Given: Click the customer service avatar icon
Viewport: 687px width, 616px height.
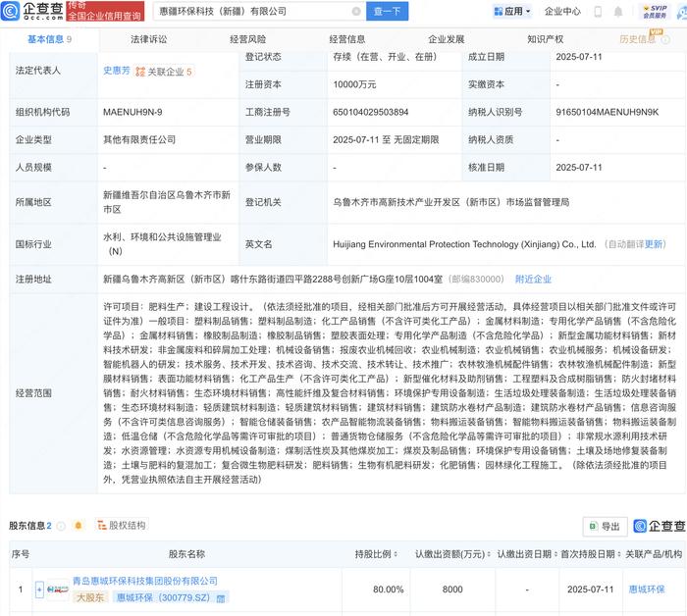Looking at the screenshot, I should point(682,12).
